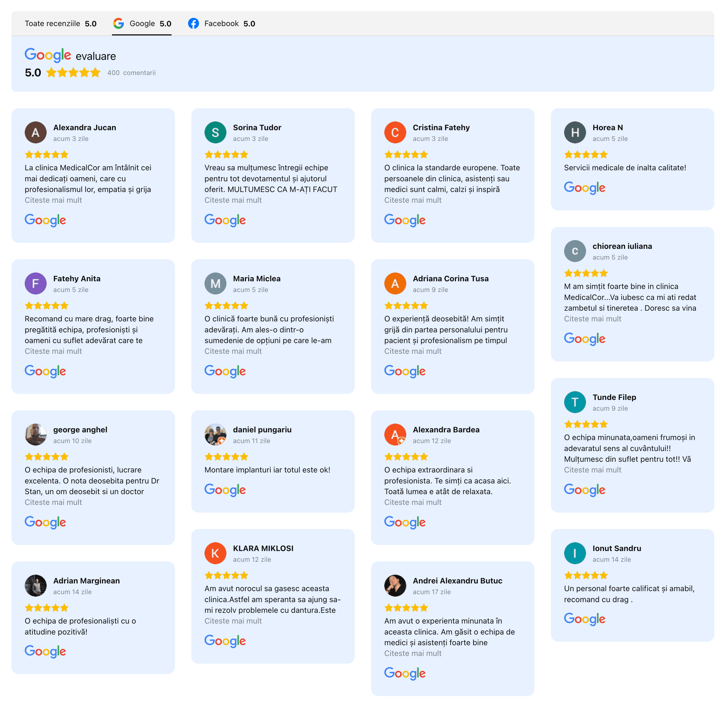Open Maria Miclea's avatar

click(215, 283)
